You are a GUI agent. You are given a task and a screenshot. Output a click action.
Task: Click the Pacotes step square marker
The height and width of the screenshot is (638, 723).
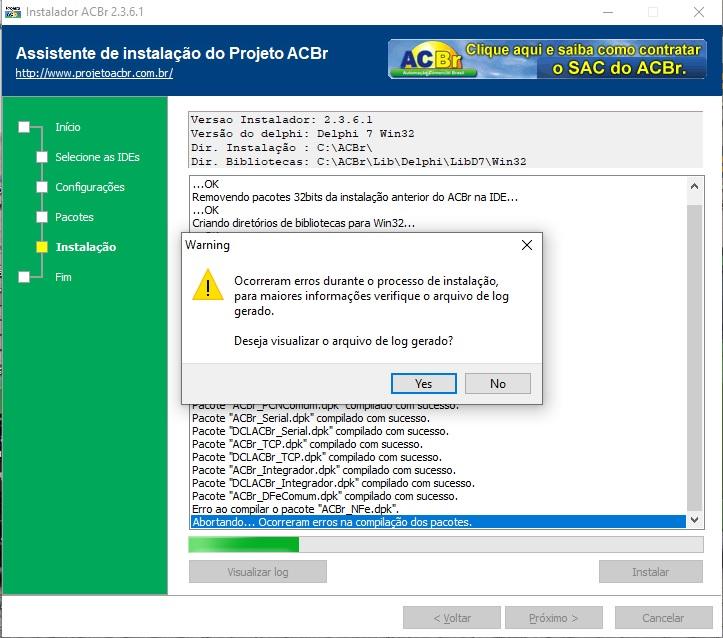[42, 217]
